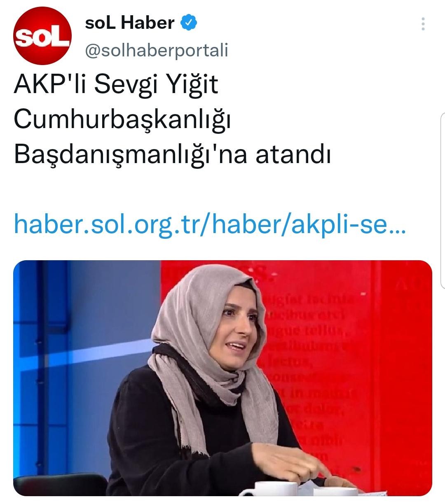Open the three-dot more options menu
This screenshot has width=445, height=504.
point(423,24)
